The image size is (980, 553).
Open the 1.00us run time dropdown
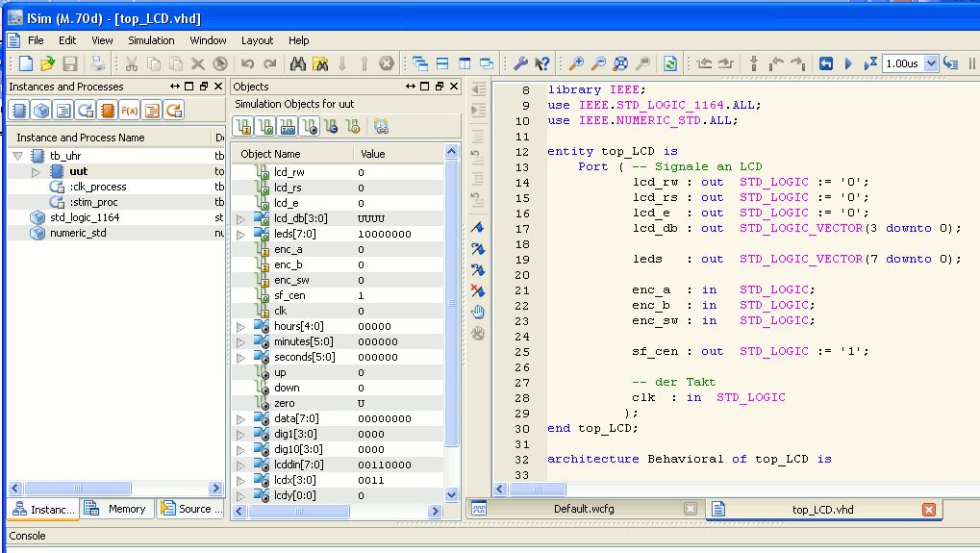[x=930, y=63]
